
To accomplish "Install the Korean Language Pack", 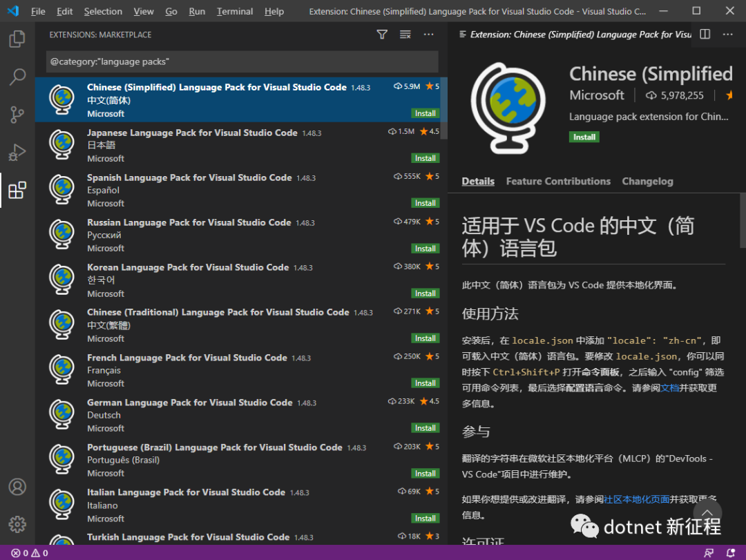I will pyautogui.click(x=425, y=293).
